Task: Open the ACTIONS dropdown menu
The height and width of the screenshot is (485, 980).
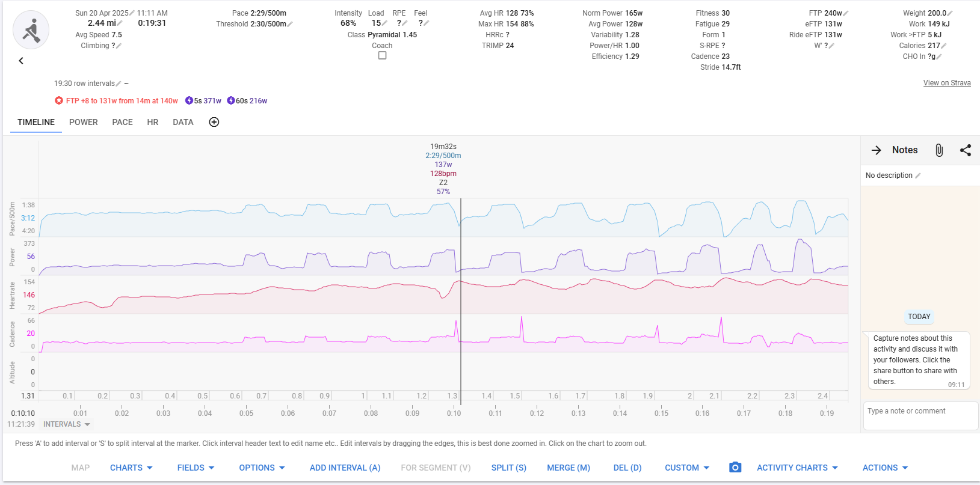Action: click(886, 468)
